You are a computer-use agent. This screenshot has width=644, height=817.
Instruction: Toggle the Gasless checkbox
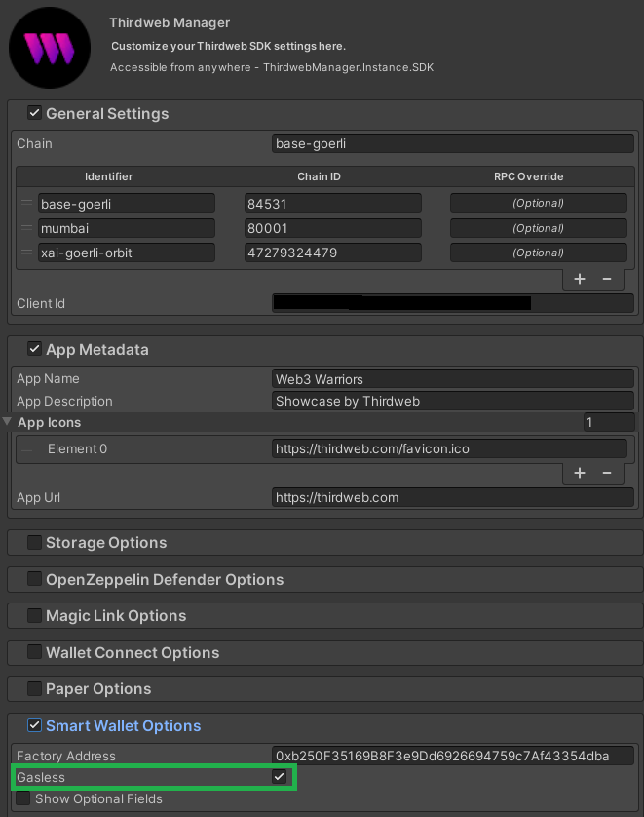(x=279, y=777)
